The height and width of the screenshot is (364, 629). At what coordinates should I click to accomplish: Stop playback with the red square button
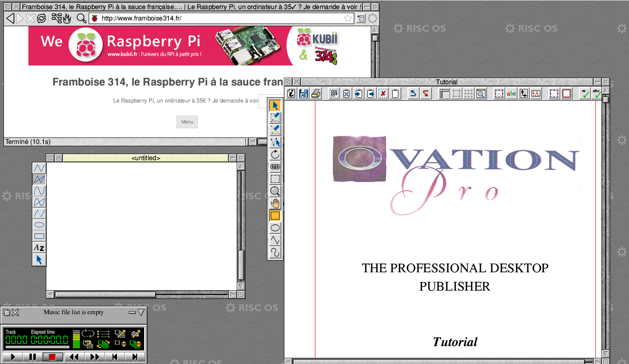coord(52,357)
